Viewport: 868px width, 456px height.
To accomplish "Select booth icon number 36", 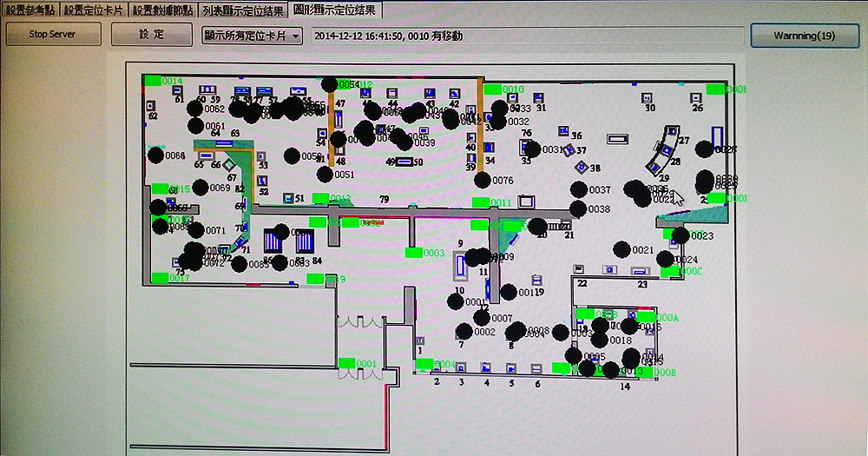I will [x=563, y=131].
